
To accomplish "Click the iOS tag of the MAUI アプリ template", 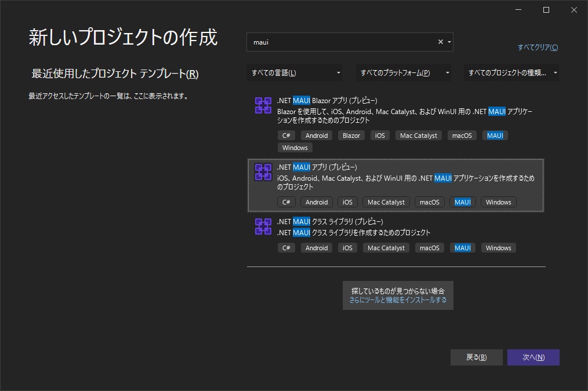I will (347, 202).
